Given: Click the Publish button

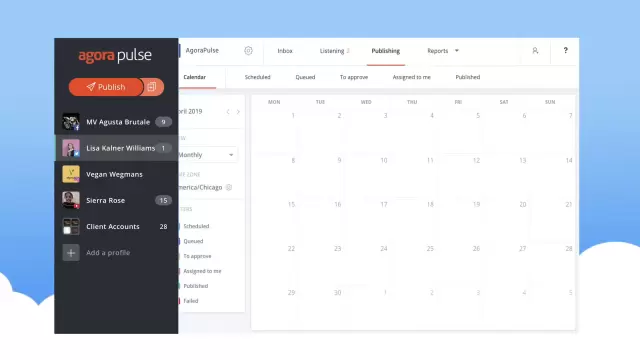Looking at the screenshot, I should click(106, 87).
